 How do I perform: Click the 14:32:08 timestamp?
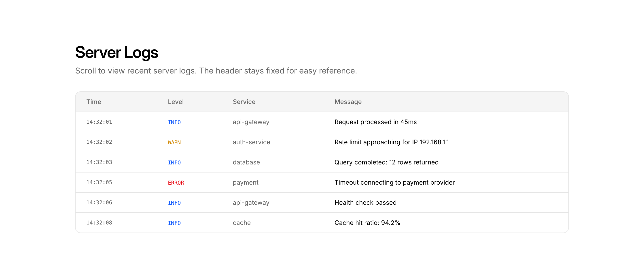[99, 223]
